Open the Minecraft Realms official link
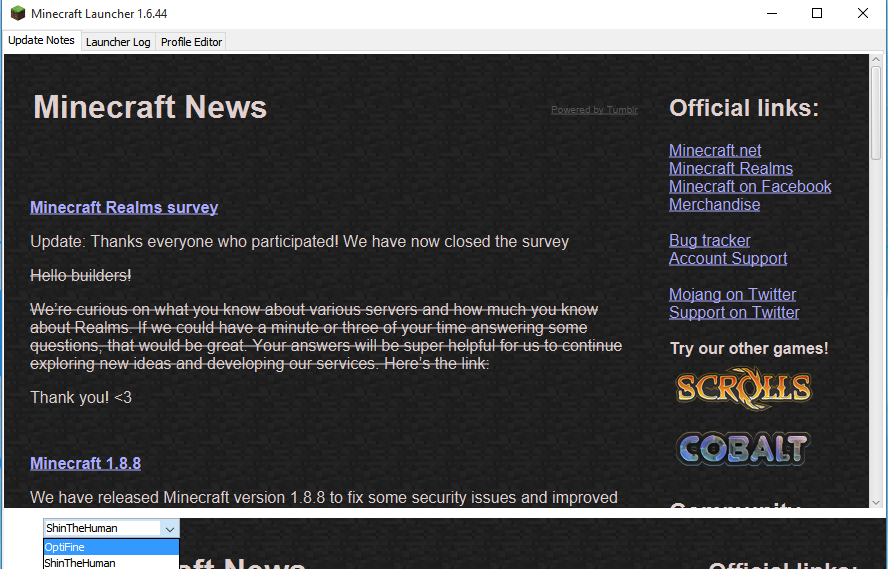 [x=730, y=169]
